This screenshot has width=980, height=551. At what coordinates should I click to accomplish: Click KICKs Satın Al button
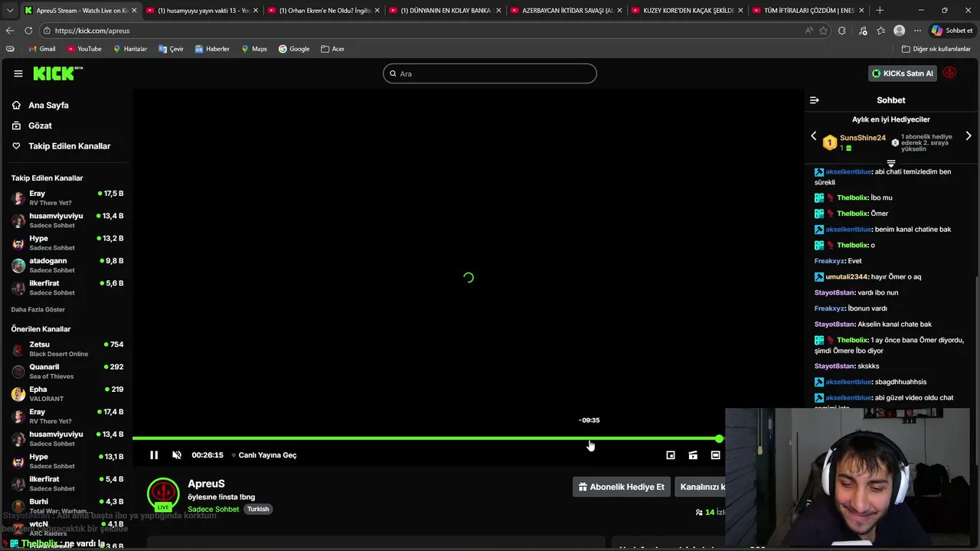pyautogui.click(x=903, y=73)
